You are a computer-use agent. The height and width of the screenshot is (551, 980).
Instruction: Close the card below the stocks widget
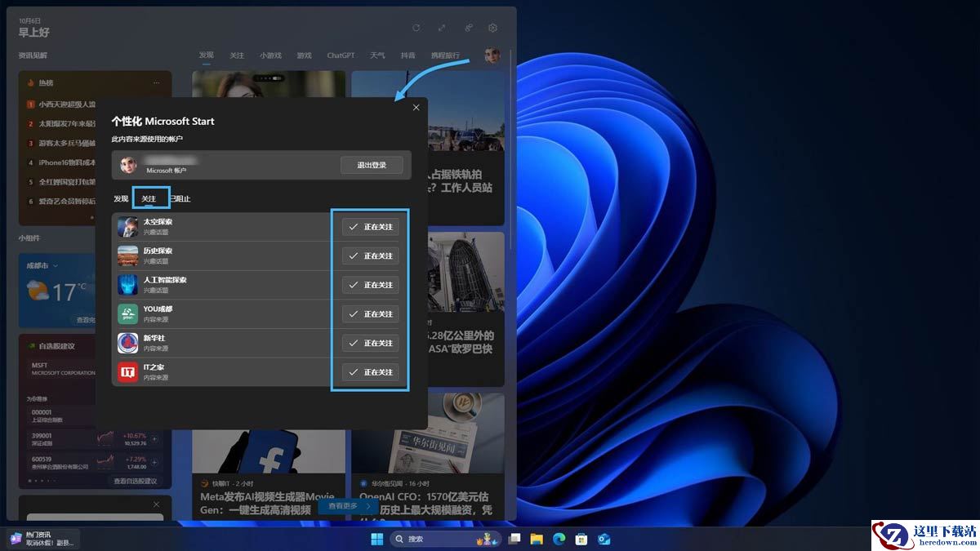tap(157, 504)
